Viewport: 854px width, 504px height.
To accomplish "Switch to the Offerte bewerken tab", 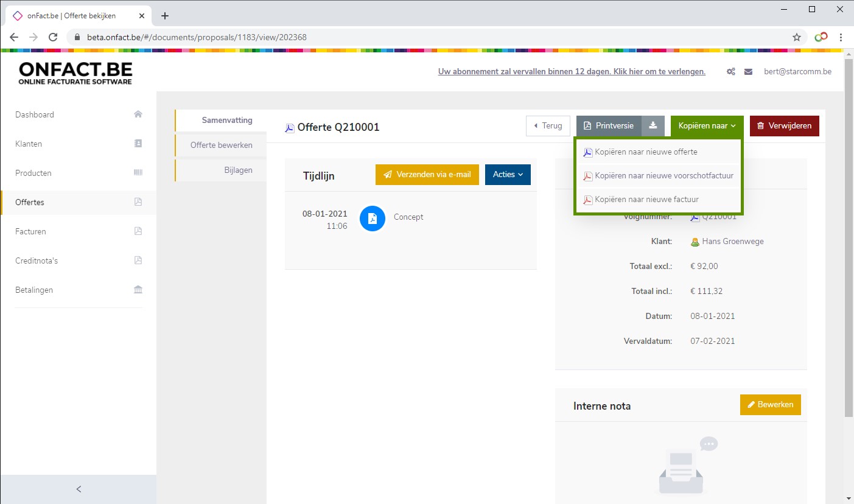I will click(221, 145).
